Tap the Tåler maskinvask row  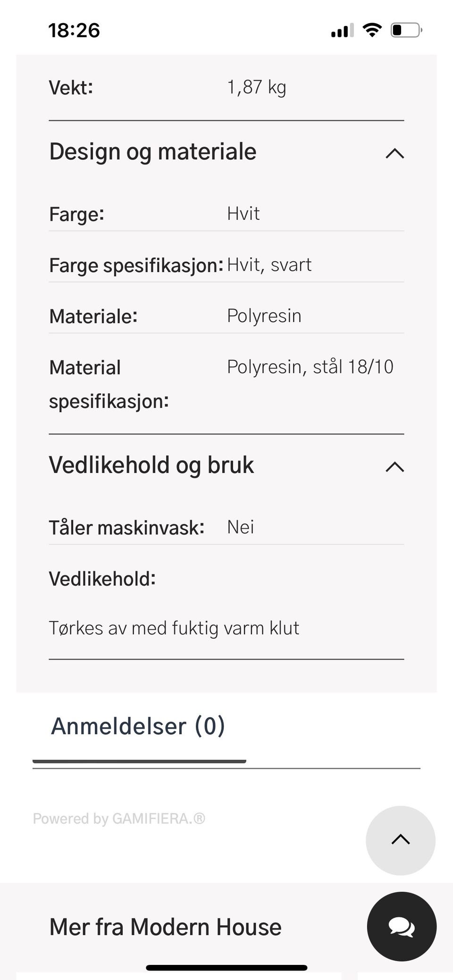click(x=226, y=527)
